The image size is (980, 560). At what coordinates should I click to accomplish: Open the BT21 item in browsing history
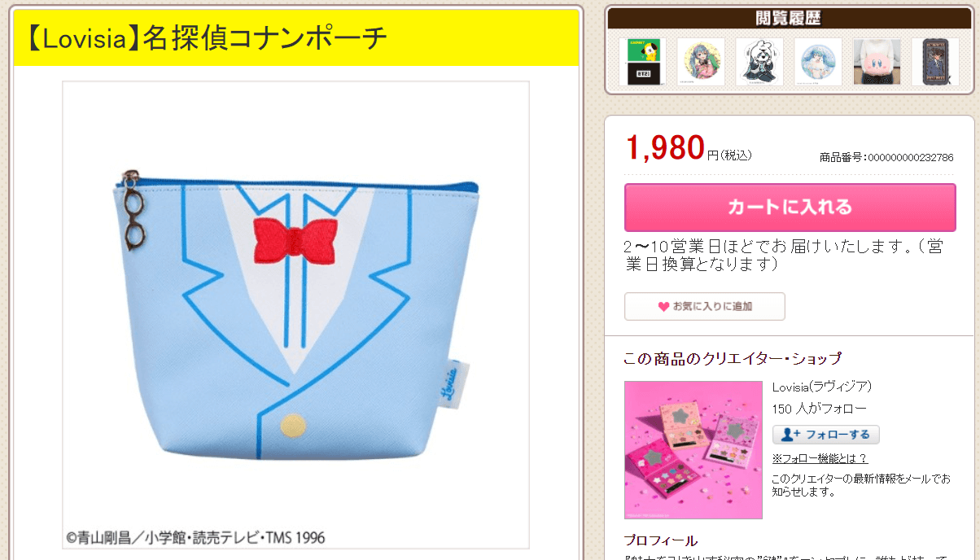pyautogui.click(x=642, y=62)
